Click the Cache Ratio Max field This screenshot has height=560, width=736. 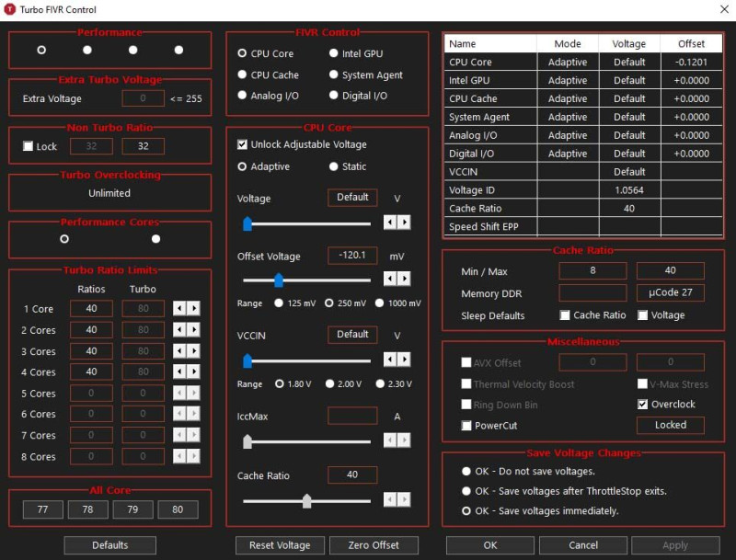671,270
